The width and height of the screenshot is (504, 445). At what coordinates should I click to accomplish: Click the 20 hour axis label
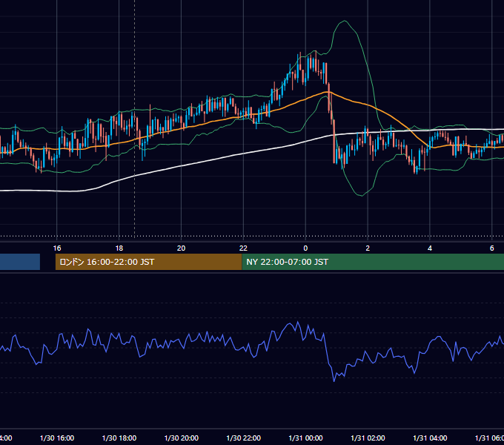click(182, 248)
